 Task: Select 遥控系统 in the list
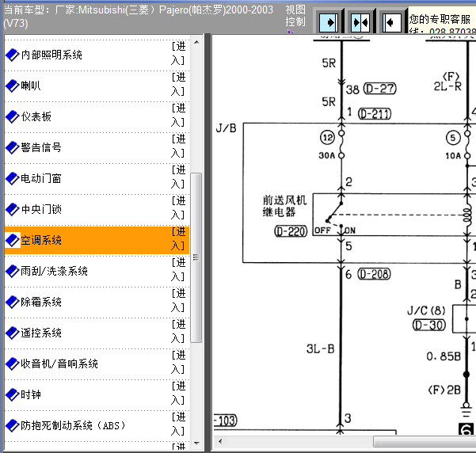(41, 333)
